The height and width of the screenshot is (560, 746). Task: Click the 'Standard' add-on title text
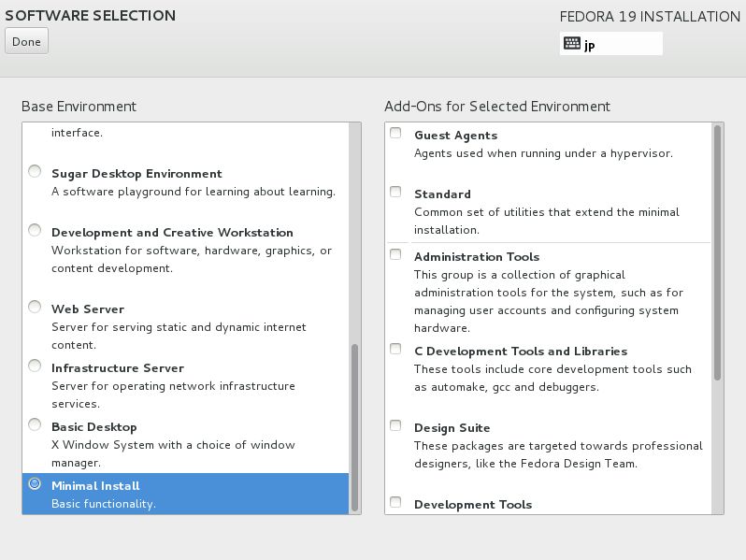tap(442, 194)
